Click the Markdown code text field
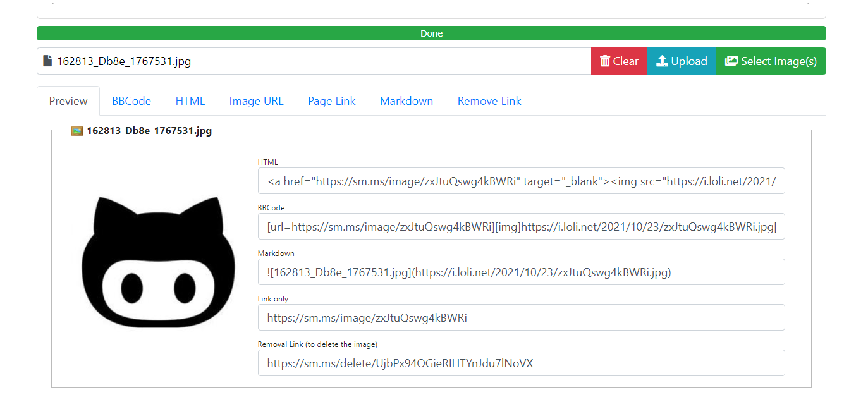Viewport: 868px width, 414px height. (x=521, y=272)
